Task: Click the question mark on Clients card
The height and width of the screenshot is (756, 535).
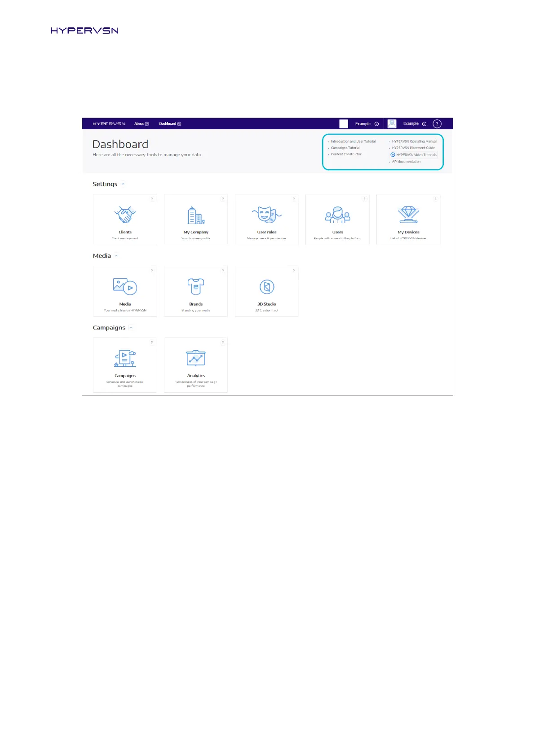Action: coord(152,199)
